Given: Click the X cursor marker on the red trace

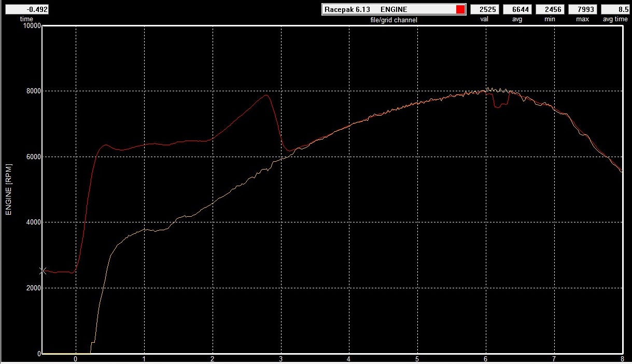Looking at the screenshot, I should coord(43,271).
